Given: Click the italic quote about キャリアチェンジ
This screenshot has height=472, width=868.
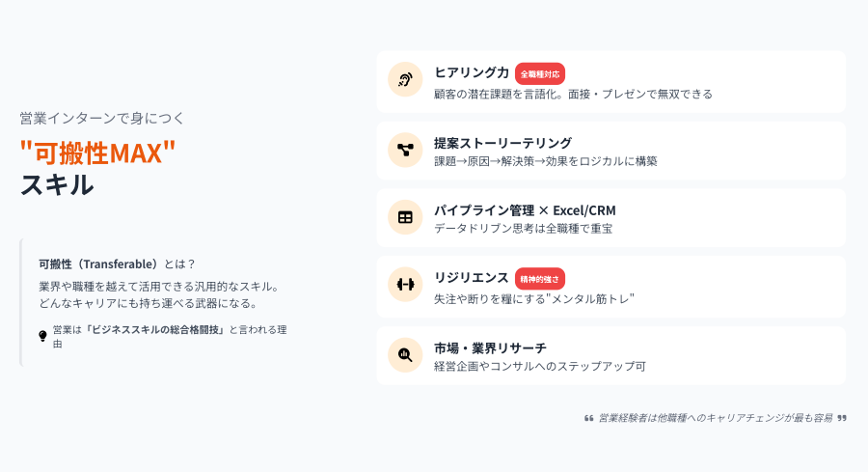Looking at the screenshot, I should coord(716,418).
